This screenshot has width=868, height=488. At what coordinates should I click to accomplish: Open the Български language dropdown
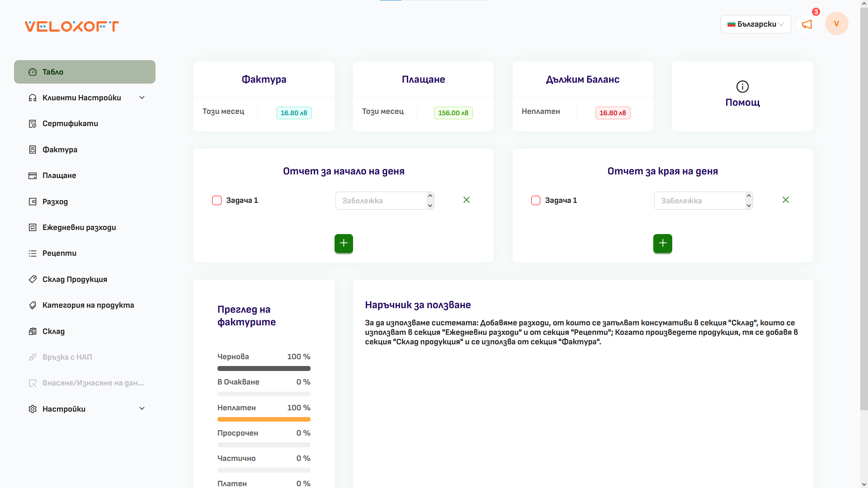click(x=755, y=24)
